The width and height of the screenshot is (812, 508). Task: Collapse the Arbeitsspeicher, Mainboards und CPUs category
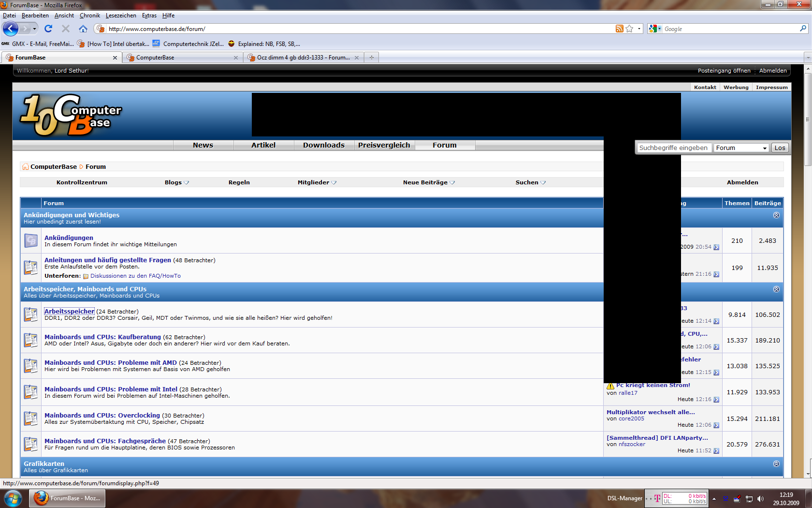pyautogui.click(x=776, y=289)
